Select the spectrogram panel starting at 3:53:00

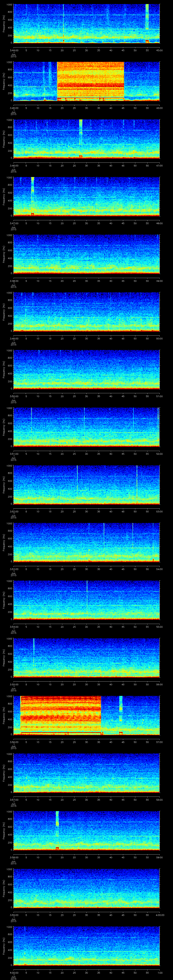click(87, 543)
